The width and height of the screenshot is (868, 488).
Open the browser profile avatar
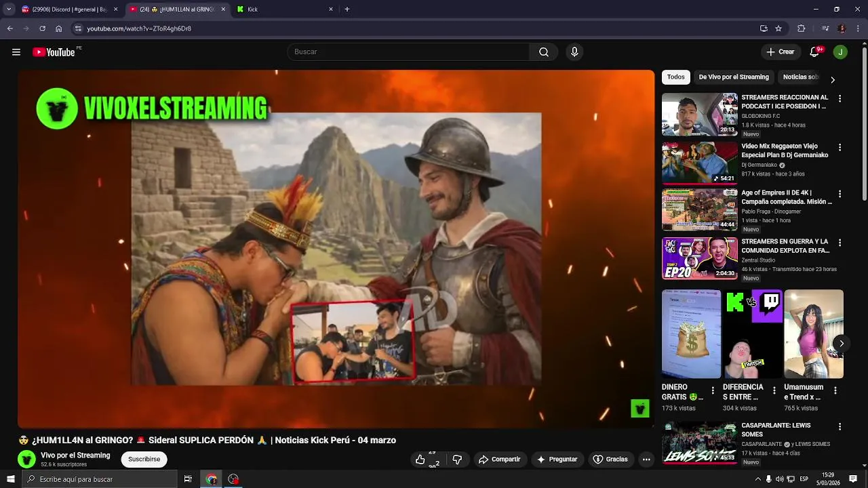[842, 28]
